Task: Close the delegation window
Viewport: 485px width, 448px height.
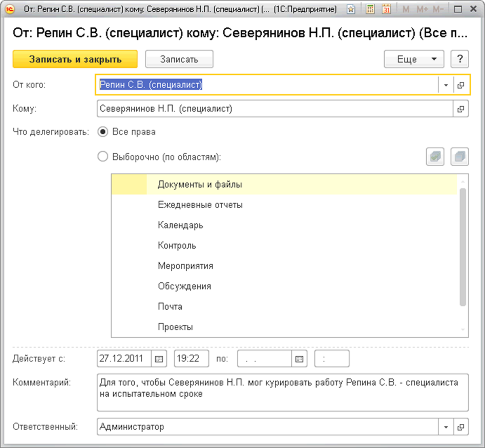Action: [x=473, y=9]
